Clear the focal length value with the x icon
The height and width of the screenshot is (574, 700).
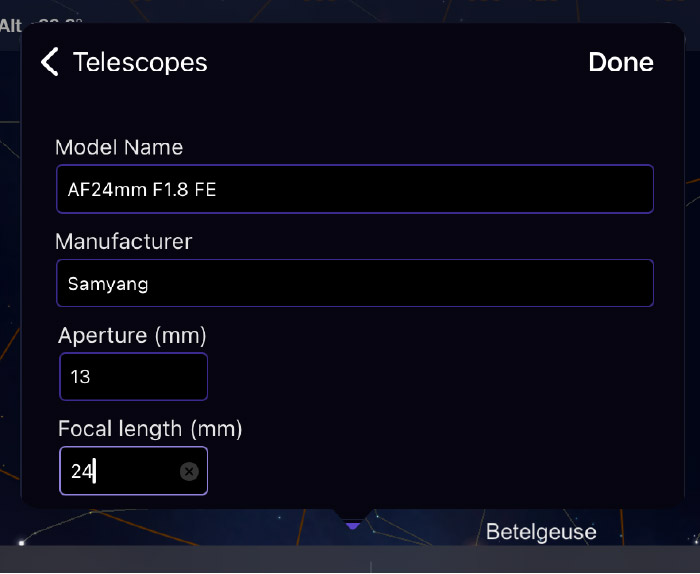(189, 471)
